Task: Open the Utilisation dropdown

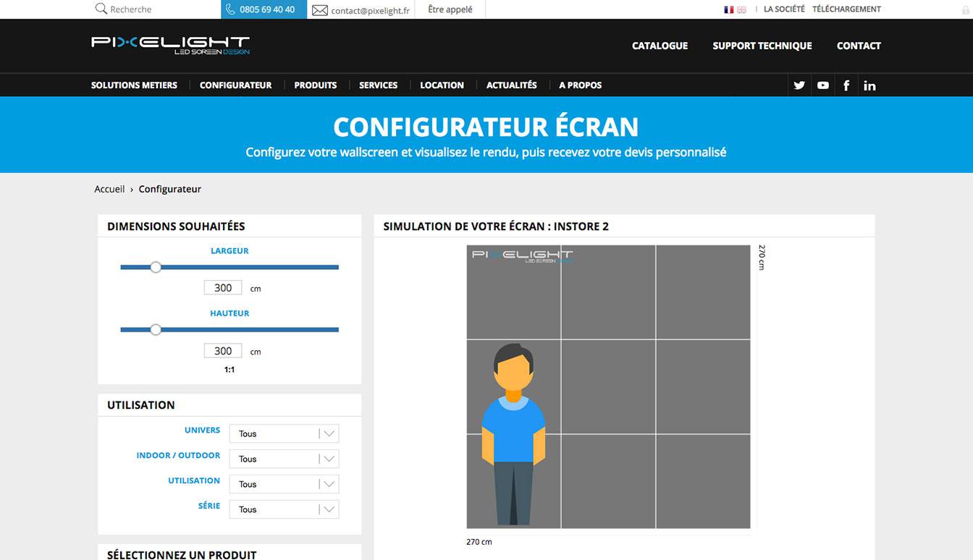Action: point(284,484)
